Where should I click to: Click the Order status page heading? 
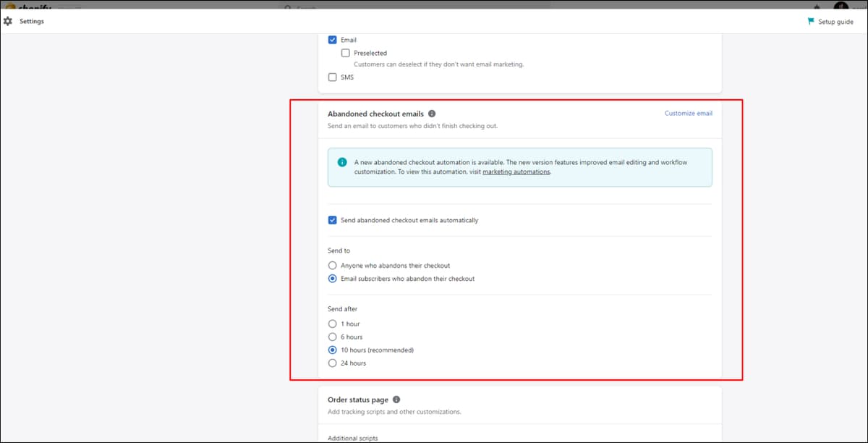tap(358, 400)
